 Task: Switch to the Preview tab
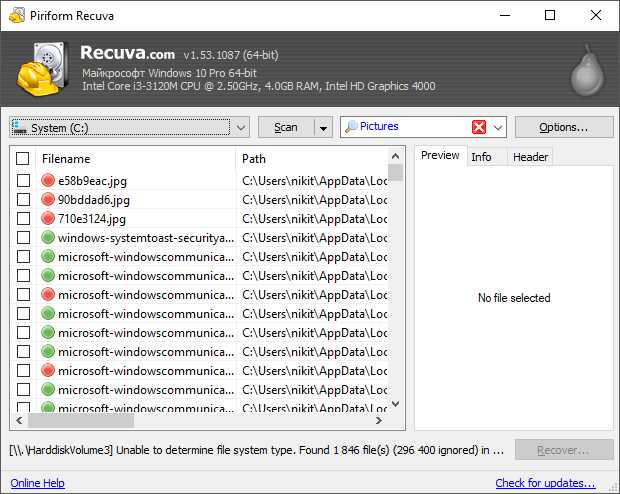coord(440,155)
